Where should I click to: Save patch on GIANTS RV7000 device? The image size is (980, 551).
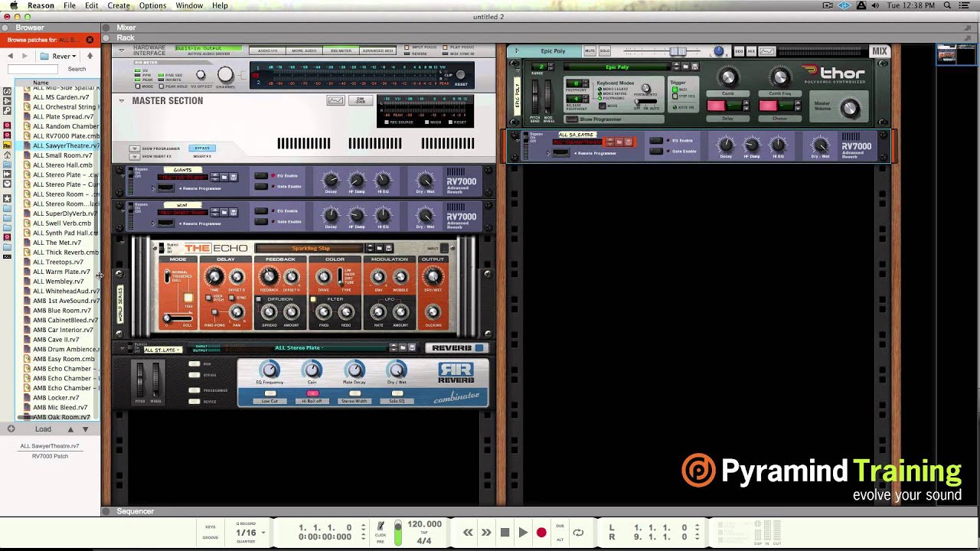tap(234, 177)
